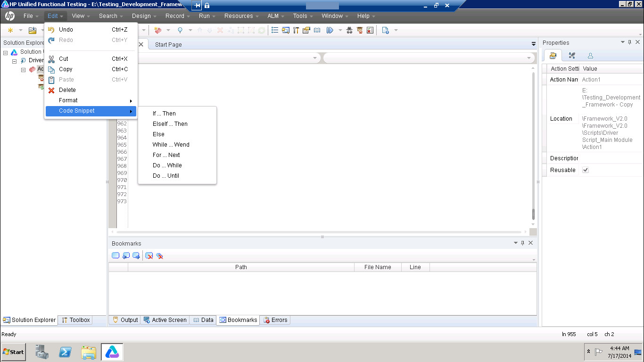Switch to the Errors tab
Image resolution: width=644 pixels, height=362 pixels.
pos(275,320)
